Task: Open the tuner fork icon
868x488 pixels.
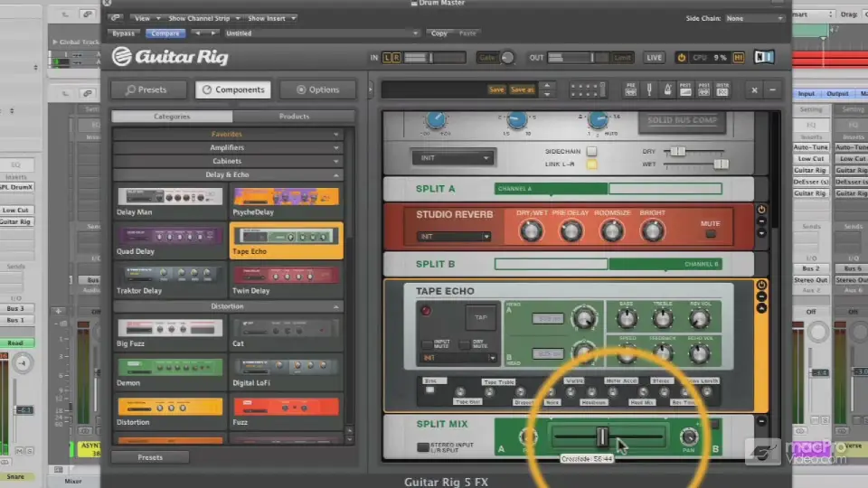Action: (x=649, y=89)
